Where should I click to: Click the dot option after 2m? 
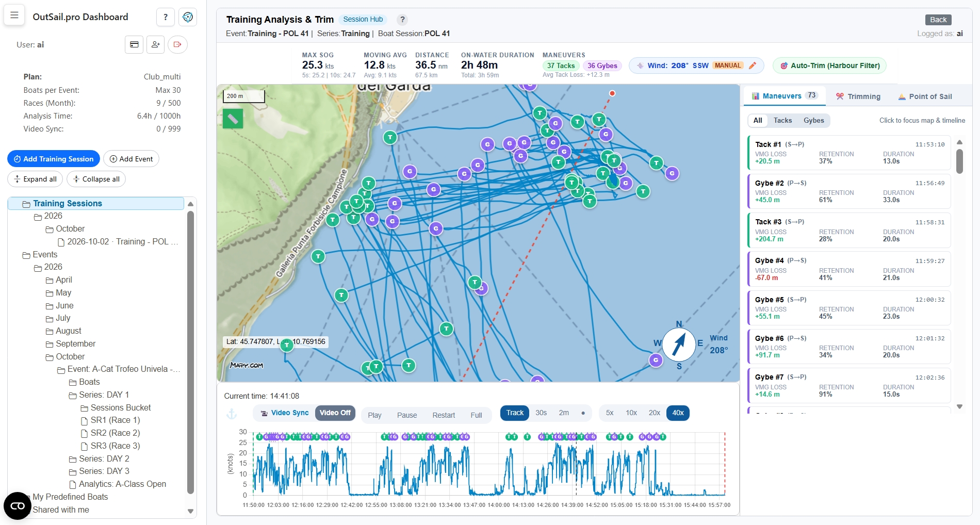583,413
